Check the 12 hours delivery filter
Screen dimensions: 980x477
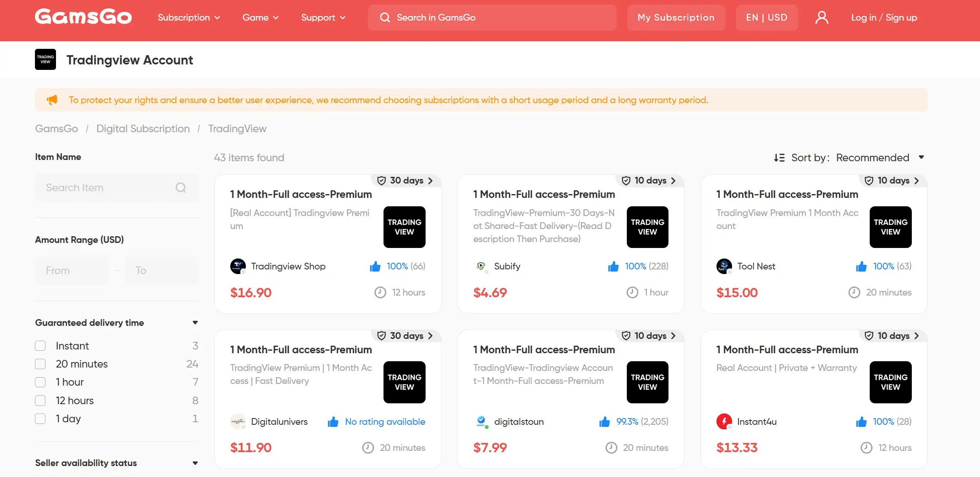coord(40,400)
